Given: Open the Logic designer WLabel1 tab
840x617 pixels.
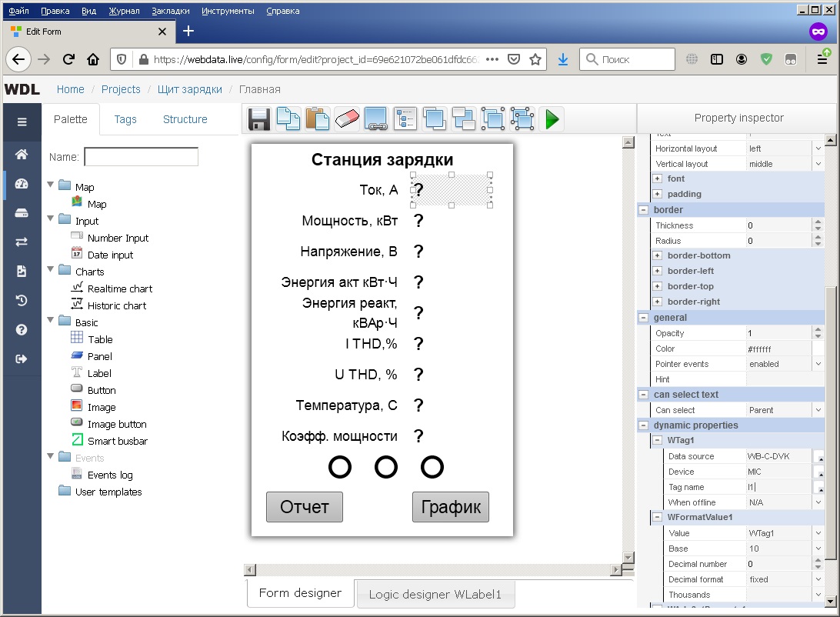Looking at the screenshot, I should click(x=435, y=595).
